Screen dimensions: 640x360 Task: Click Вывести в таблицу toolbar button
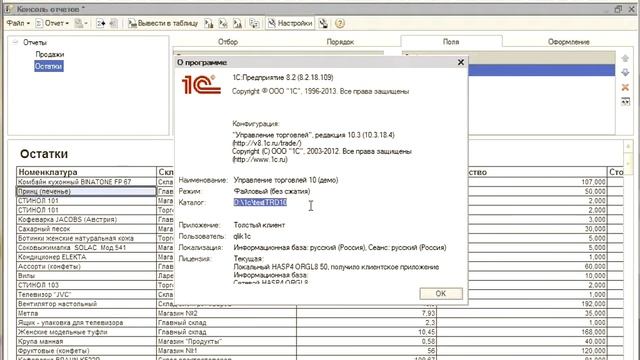tap(163, 23)
